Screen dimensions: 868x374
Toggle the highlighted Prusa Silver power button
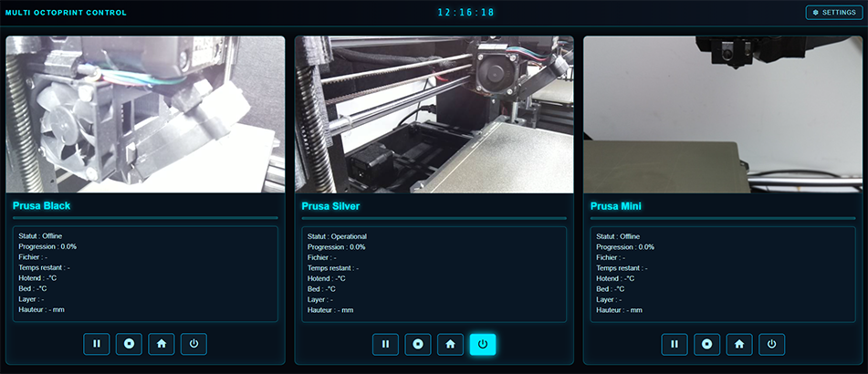click(x=483, y=344)
